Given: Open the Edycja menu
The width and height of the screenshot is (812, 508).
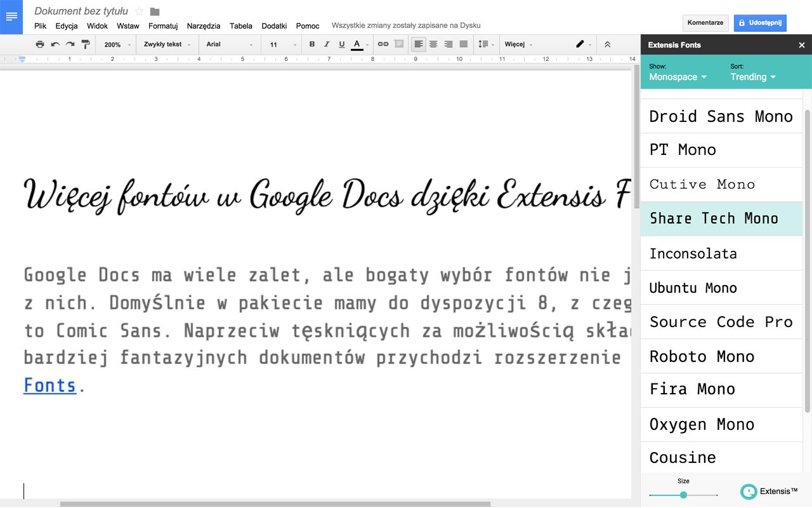Looking at the screenshot, I should click(x=67, y=26).
